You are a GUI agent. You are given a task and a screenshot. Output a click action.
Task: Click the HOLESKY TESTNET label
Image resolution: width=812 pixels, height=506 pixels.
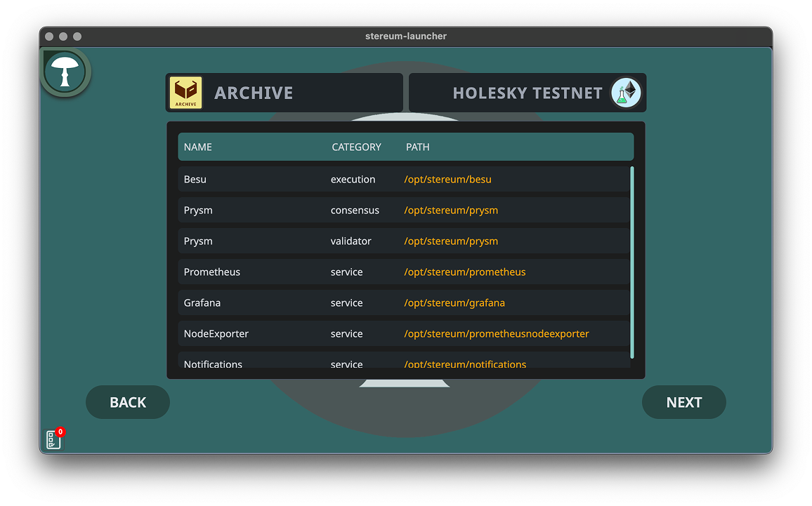(x=528, y=93)
